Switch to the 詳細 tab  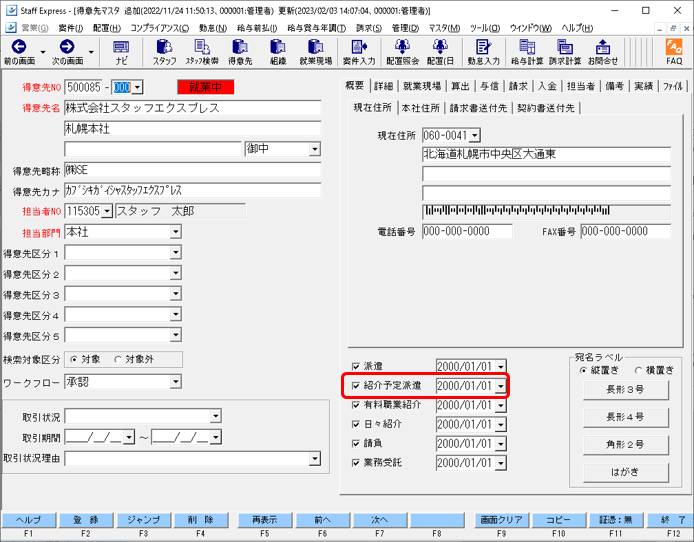pyautogui.click(x=383, y=86)
